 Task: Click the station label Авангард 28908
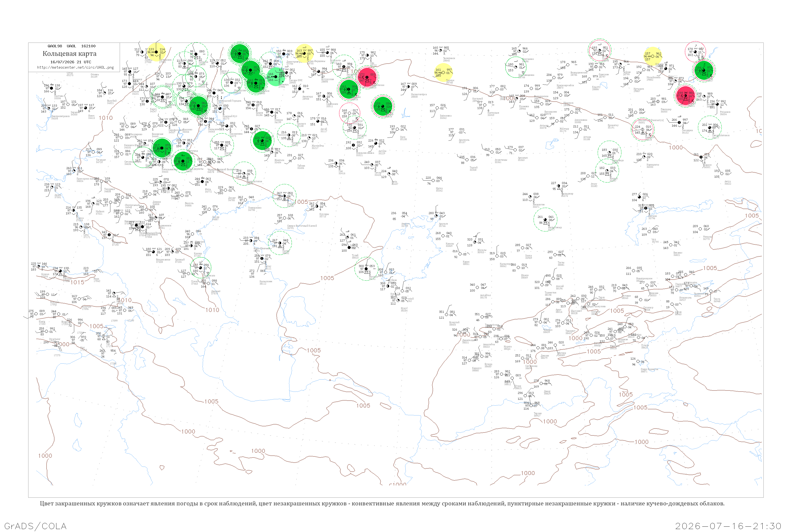pos(307,98)
